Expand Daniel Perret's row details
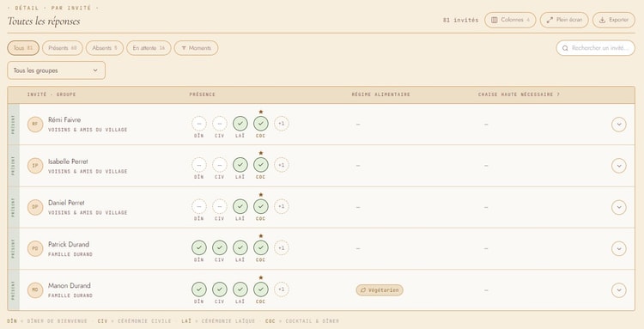This screenshot has width=644, height=329. 618,207
